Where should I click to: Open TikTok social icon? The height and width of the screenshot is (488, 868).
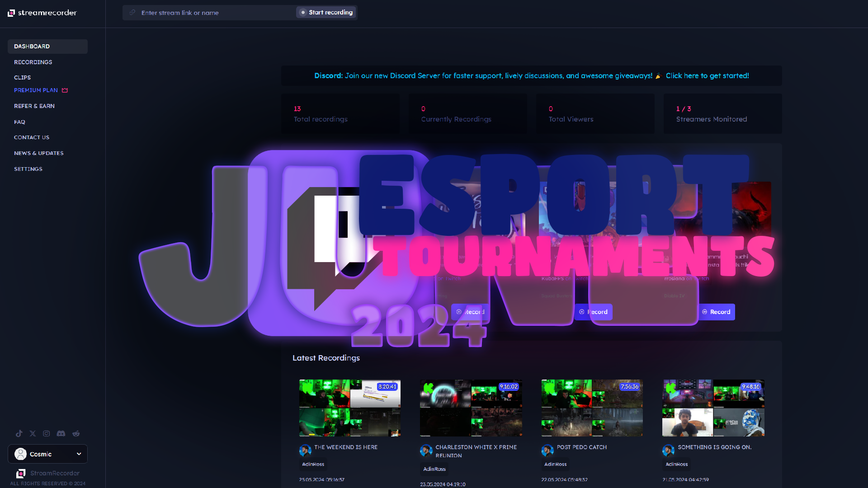(19, 433)
